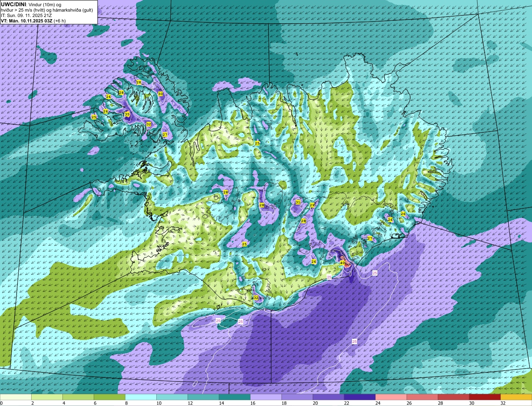Click gust label 32 beside the 35 label
Viewport: 532px width, 406px height.
click(149, 124)
